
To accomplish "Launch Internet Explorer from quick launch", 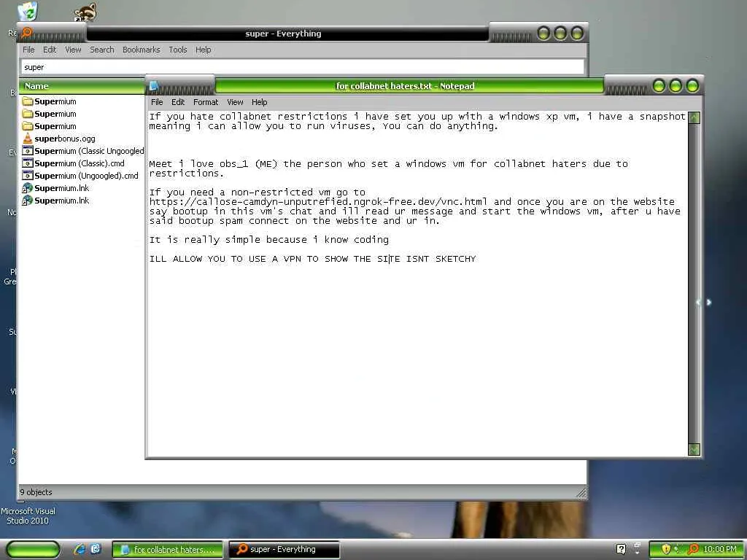I will (x=80, y=549).
